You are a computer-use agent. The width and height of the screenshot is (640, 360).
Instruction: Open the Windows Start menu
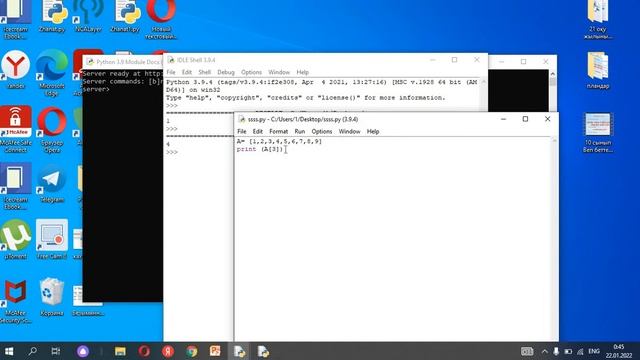(9, 351)
